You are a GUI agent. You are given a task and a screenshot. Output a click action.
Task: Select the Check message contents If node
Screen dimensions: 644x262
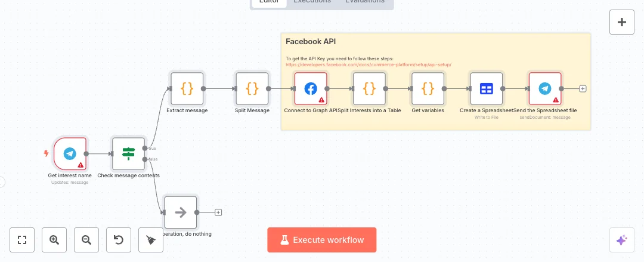[128, 153]
